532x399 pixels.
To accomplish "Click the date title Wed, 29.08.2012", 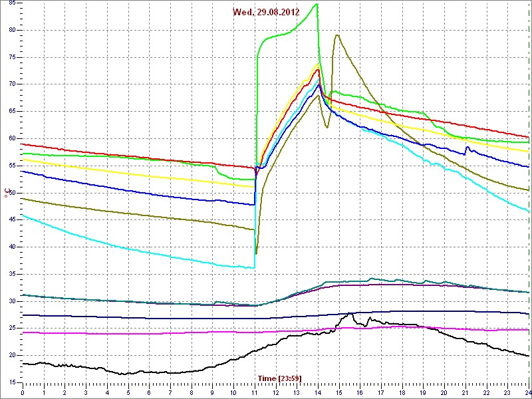I will click(266, 12).
